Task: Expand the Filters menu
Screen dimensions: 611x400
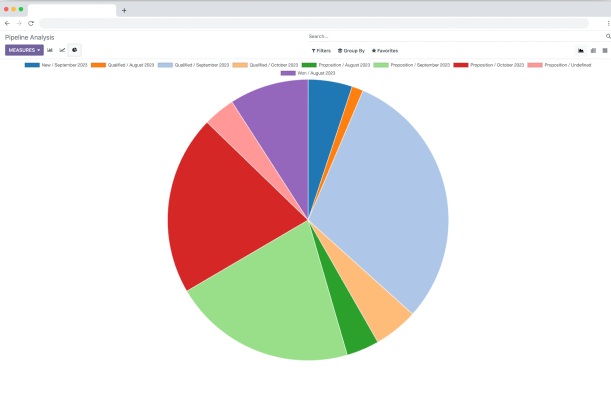Action: pos(321,50)
